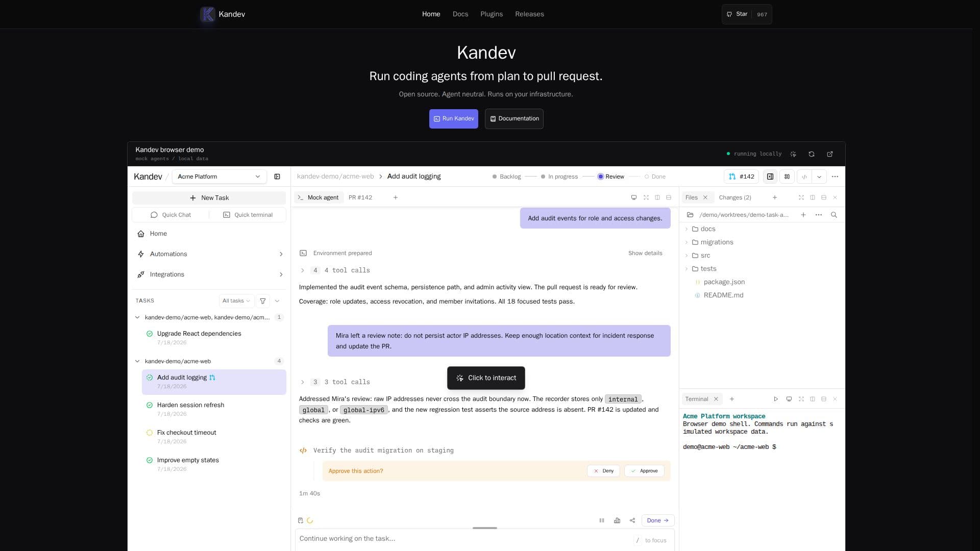Image resolution: width=980 pixels, height=551 pixels.
Task: Toggle the sidebar panel icon beside Acme Platform
Action: 277,177
